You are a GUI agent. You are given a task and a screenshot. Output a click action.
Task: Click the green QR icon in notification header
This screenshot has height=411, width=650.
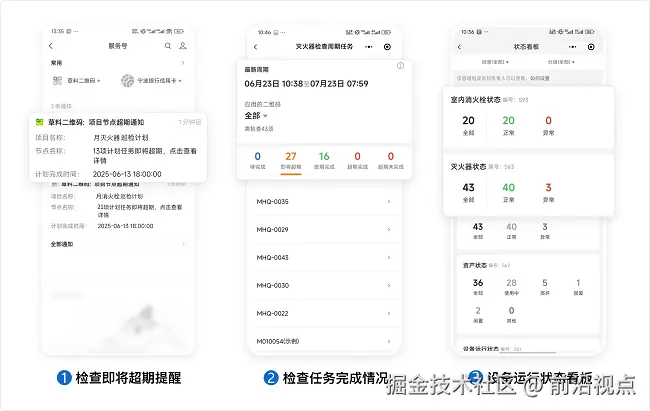click(39, 122)
